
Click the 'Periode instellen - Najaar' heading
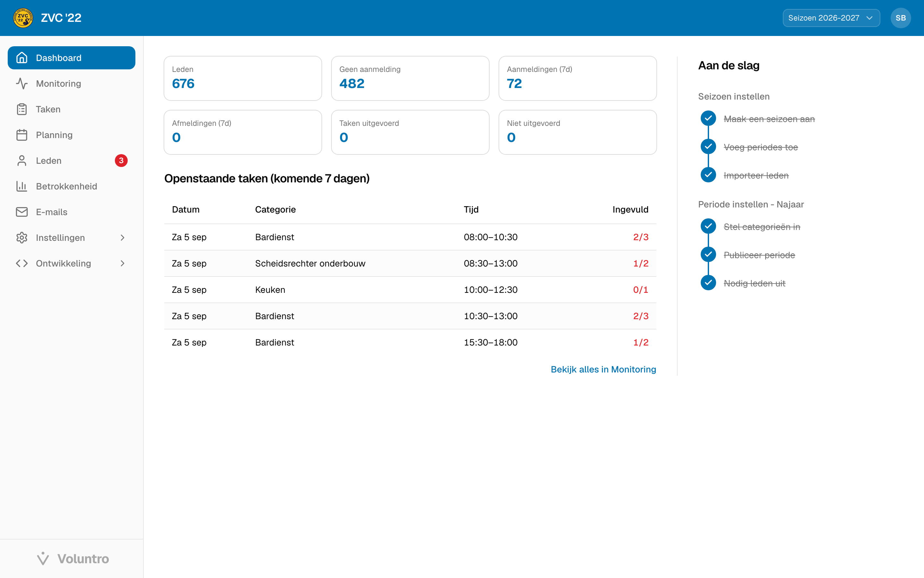[751, 204]
